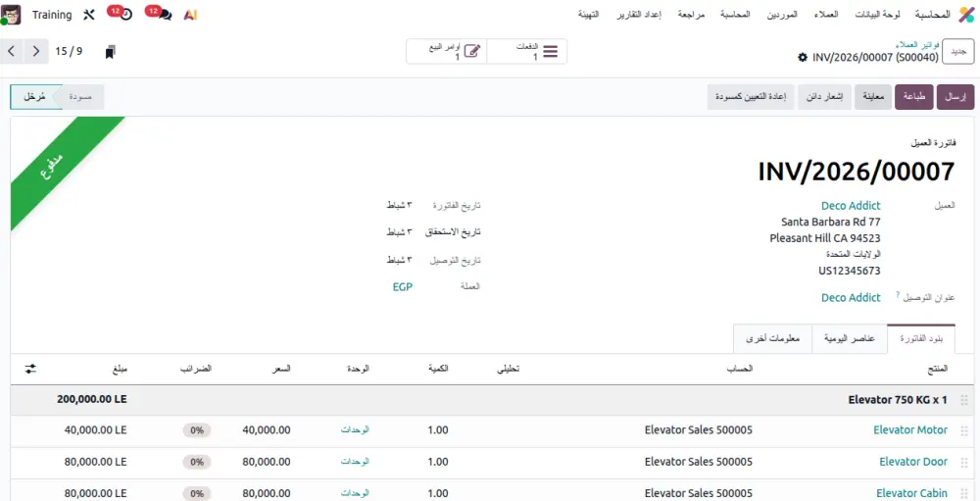Click the record pager 15 / 9 counter
Viewport: 980px width, 501px height.
tap(69, 51)
